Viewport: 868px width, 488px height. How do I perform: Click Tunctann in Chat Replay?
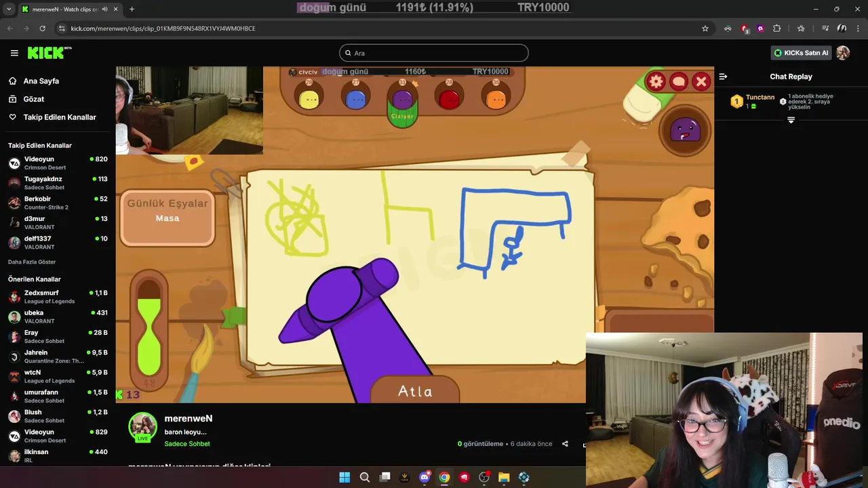point(760,98)
